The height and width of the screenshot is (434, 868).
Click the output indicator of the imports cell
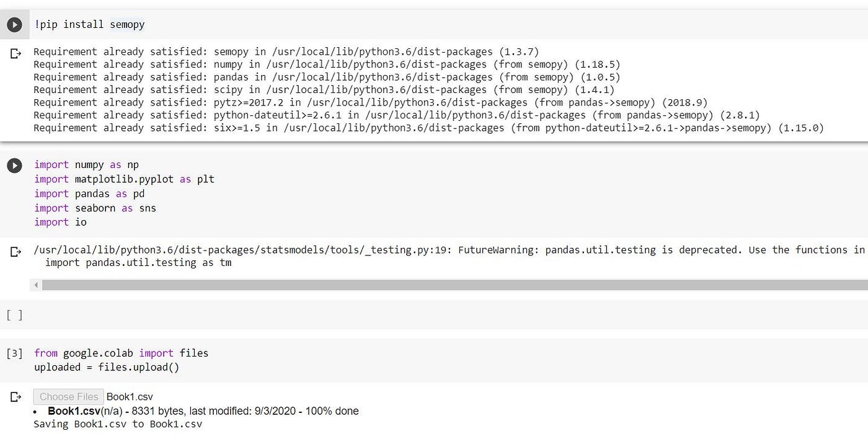15,252
